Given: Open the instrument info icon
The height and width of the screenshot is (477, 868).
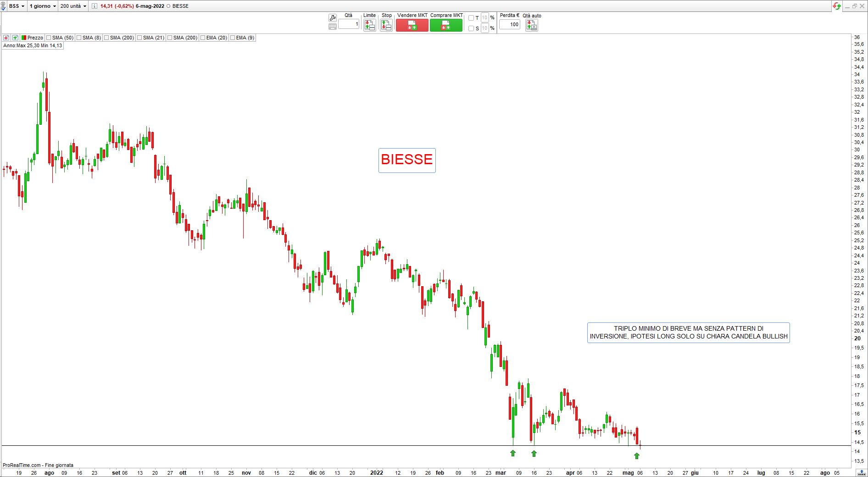Looking at the screenshot, I should click(x=95, y=6).
